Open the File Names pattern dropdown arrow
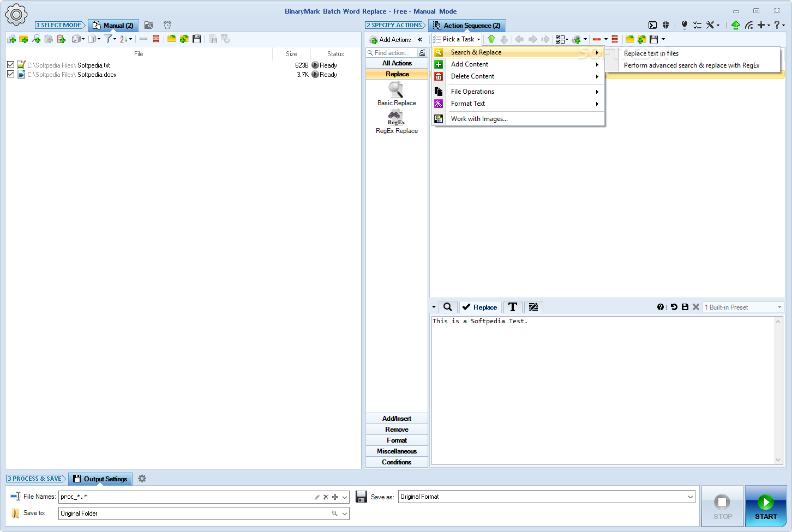Screen dimensions: 792x532 click(345, 497)
